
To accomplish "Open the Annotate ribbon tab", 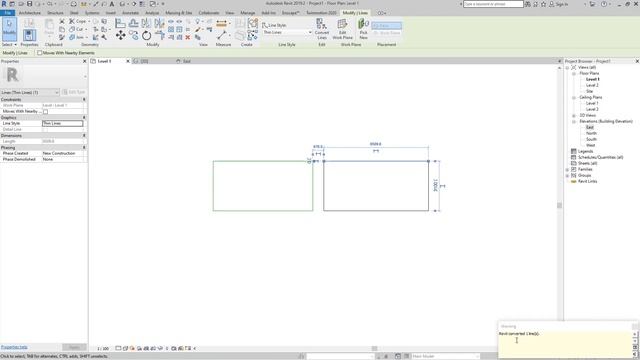I will coord(131,13).
